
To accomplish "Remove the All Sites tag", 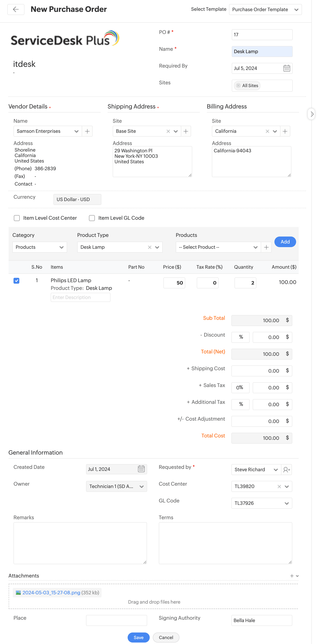I will (x=238, y=85).
